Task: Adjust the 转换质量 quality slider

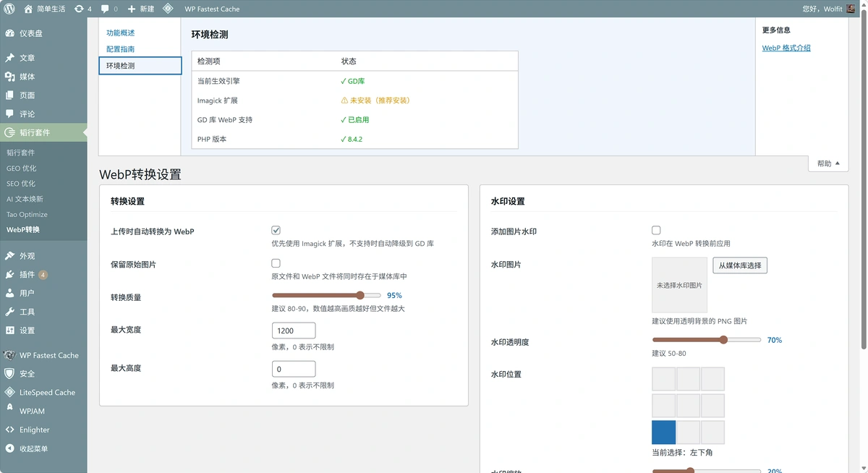Action: coord(359,295)
